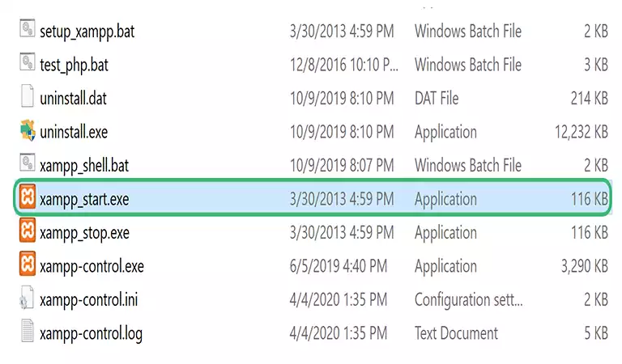Select the file name xampp_stop.exe
Viewport: 622px width, 364px height.
[x=84, y=233]
